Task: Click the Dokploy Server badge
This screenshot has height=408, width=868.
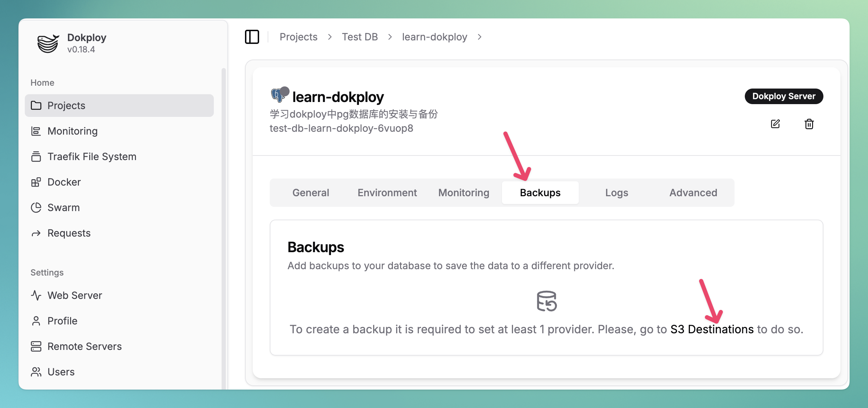Action: [x=784, y=96]
